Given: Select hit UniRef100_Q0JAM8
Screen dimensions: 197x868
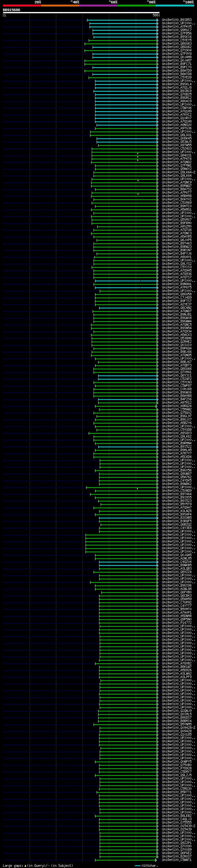Looking at the screenshot, I should [x=177, y=57].
